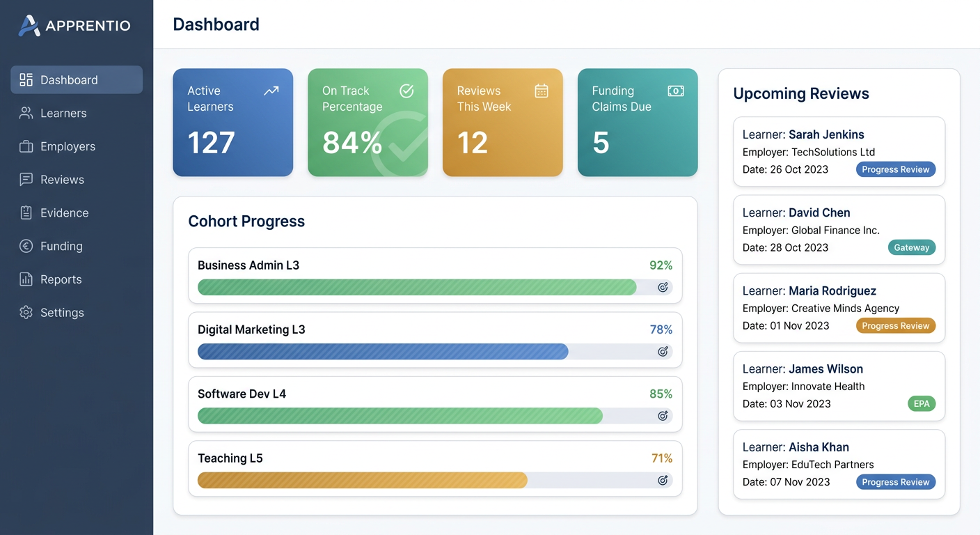The image size is (980, 535).
Task: Open the Reports page
Action: [77, 279]
